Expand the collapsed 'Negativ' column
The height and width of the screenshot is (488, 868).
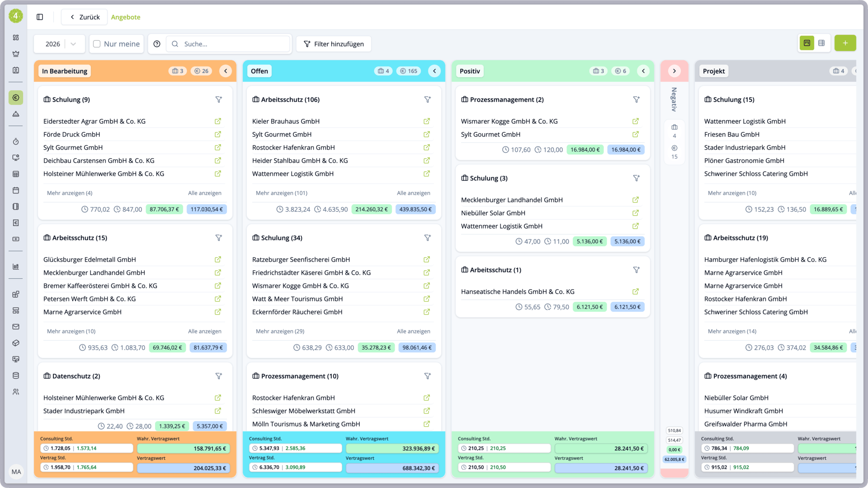tap(674, 71)
